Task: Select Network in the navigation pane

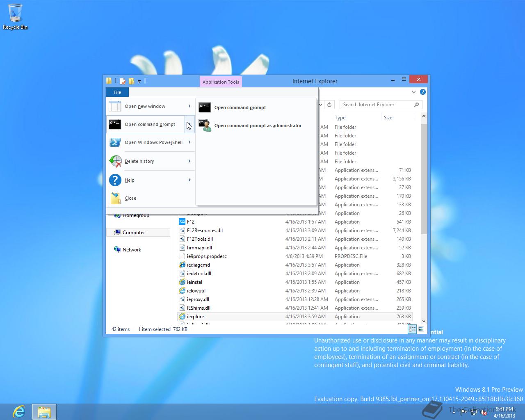Action: [132, 249]
